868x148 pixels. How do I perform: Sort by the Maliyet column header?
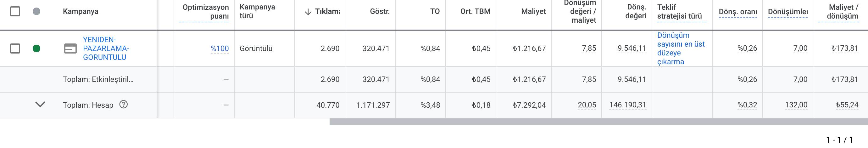click(x=533, y=11)
